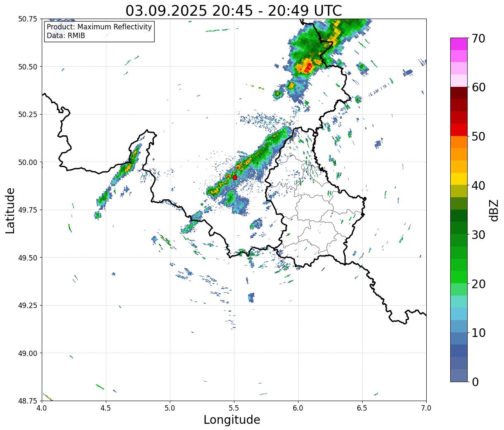504x430 pixels.
Task: Click the latitude 50.00 tick label
Action: (27, 162)
